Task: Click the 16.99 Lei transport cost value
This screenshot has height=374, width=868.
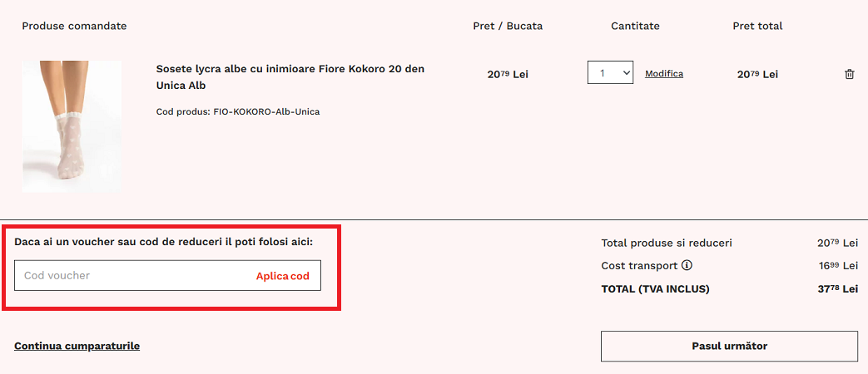Action: pos(837,266)
